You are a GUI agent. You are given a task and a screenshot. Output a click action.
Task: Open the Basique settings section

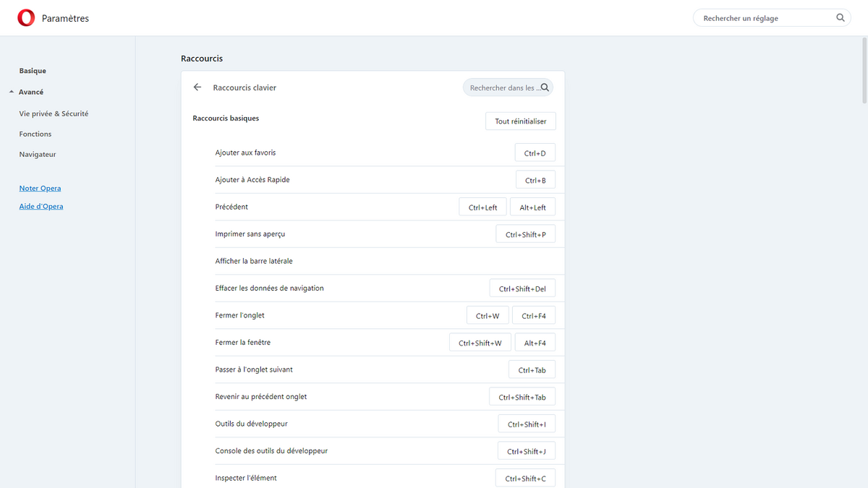tap(33, 71)
